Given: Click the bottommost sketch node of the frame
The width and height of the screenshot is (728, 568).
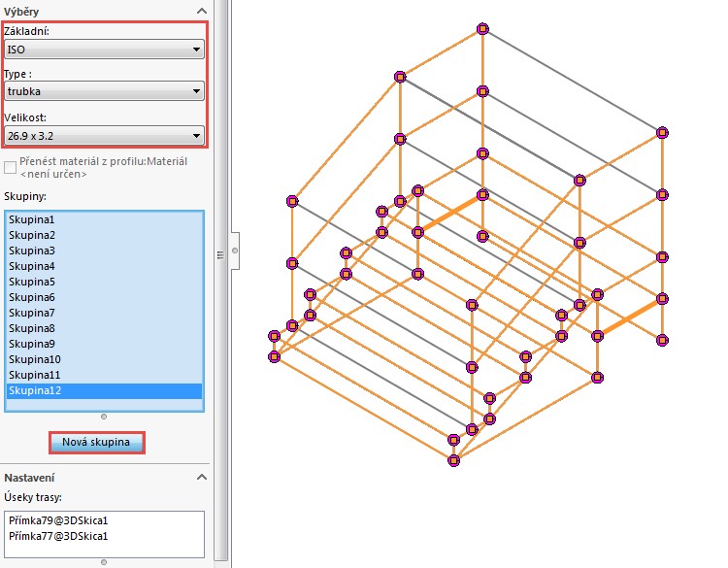Looking at the screenshot, I should click(454, 461).
